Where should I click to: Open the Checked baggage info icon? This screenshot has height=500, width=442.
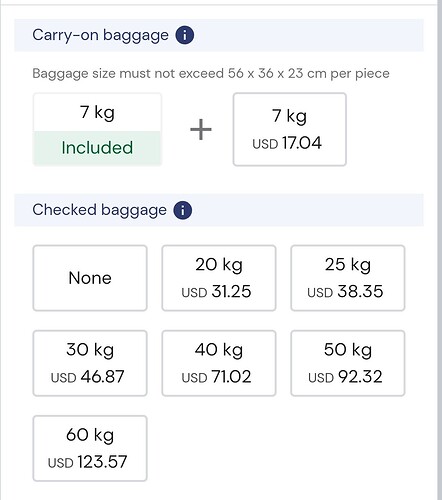click(x=183, y=210)
